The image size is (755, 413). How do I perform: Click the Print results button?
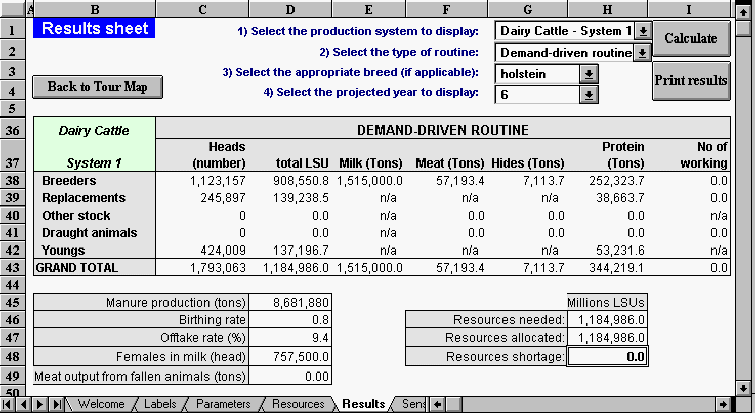pos(691,81)
